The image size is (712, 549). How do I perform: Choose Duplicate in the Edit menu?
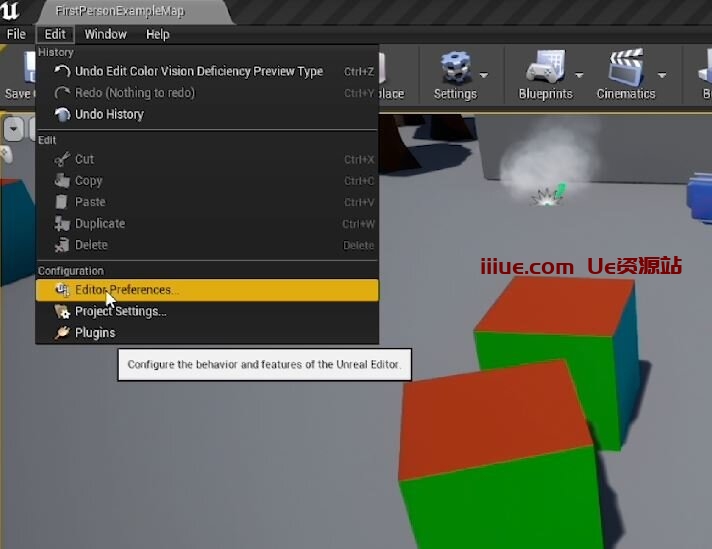[x=100, y=224]
